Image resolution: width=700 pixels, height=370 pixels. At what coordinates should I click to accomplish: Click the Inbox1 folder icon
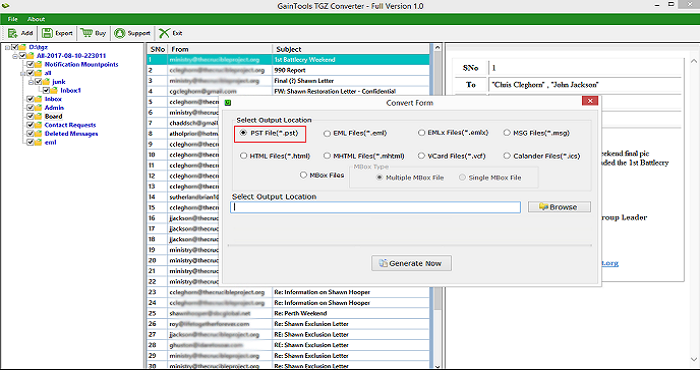54,91
